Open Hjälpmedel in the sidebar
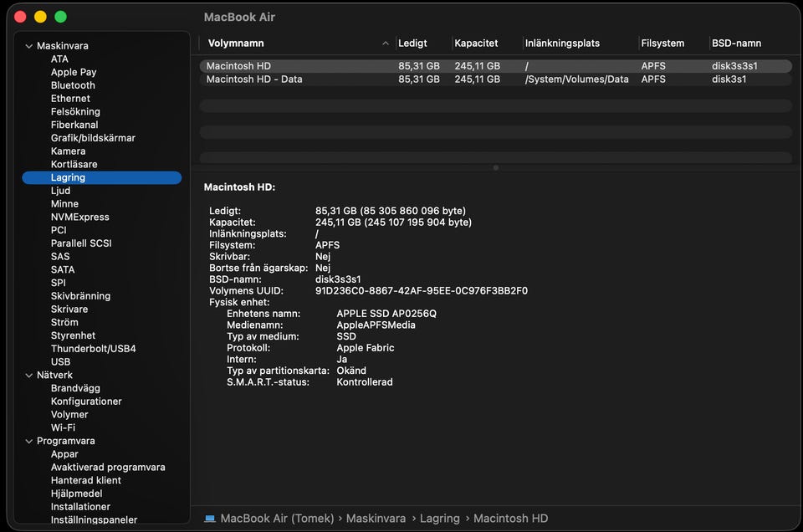 pyautogui.click(x=76, y=494)
